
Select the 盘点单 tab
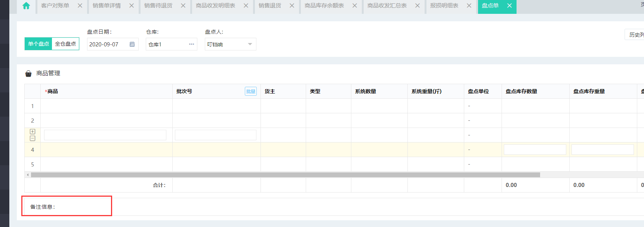pyautogui.click(x=490, y=6)
